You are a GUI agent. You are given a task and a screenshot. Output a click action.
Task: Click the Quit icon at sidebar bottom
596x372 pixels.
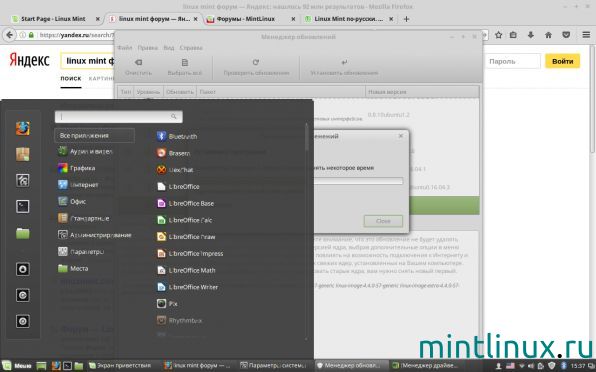(x=22, y=321)
